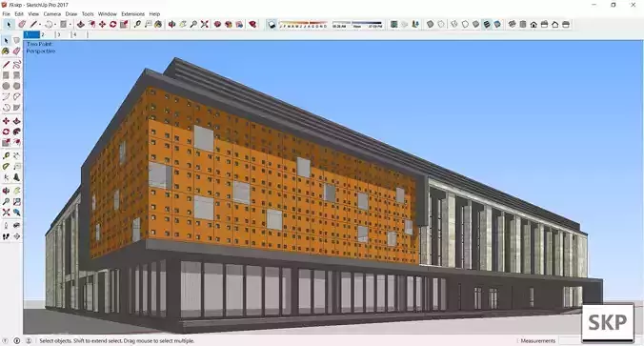
Task: Toggle X-Ray face style
Action: pyautogui.click(x=430, y=24)
